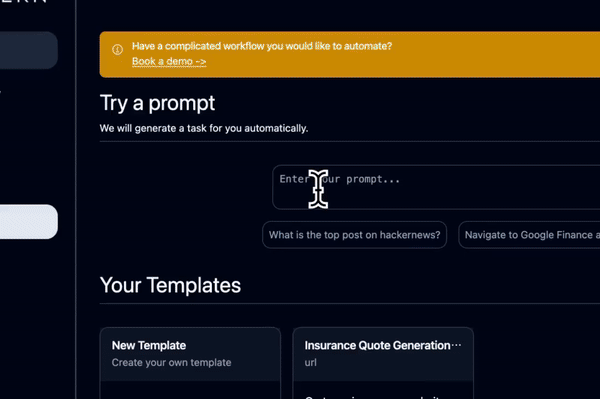600x399 pixels.
Task: Follow the Book a demo link
Action: coord(169,61)
